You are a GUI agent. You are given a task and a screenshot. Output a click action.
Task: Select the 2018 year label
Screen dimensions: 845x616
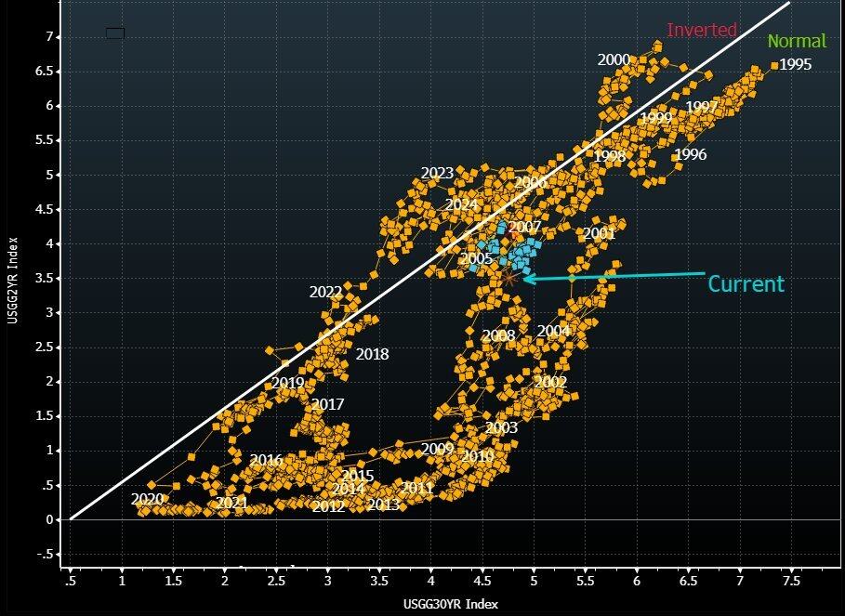[x=372, y=354]
